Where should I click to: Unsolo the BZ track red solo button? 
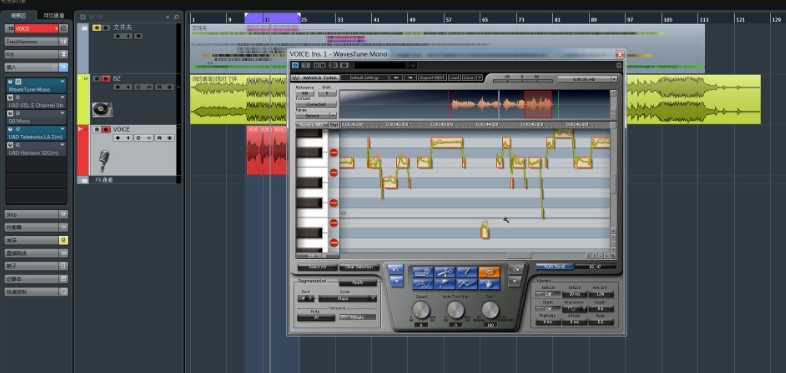[x=106, y=79]
